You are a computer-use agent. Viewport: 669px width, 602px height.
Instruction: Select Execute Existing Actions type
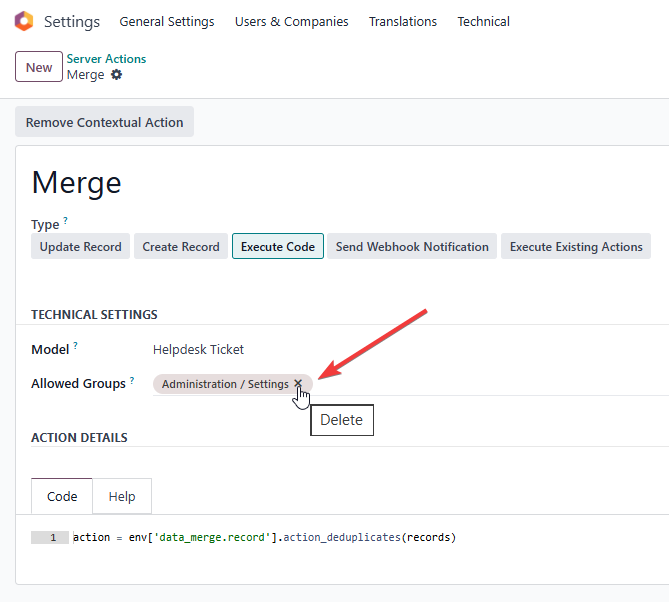click(x=576, y=247)
